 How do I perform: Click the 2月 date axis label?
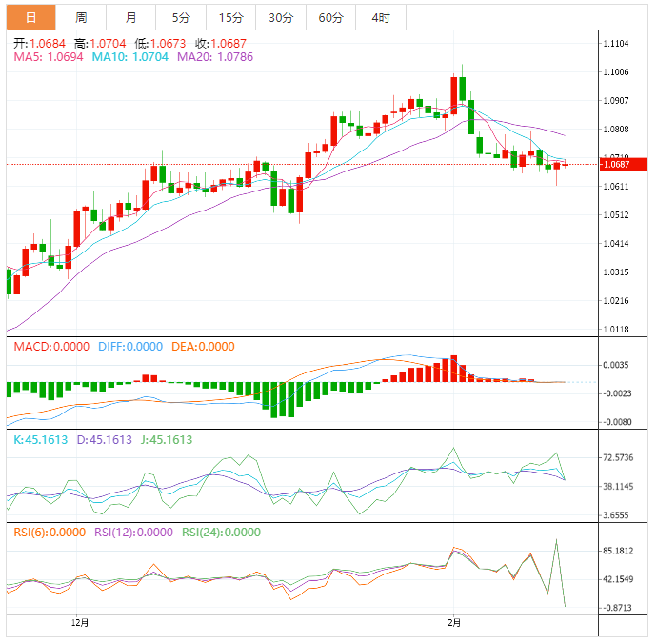pos(454,624)
